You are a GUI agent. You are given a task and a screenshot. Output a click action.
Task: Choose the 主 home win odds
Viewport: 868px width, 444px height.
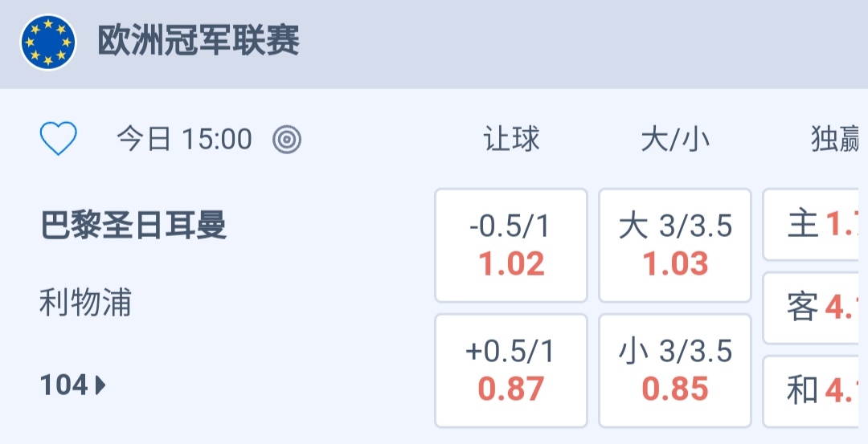pos(816,226)
